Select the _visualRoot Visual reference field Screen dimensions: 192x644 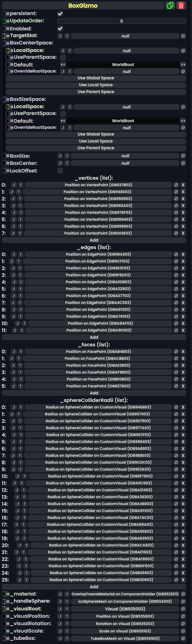point(125,609)
